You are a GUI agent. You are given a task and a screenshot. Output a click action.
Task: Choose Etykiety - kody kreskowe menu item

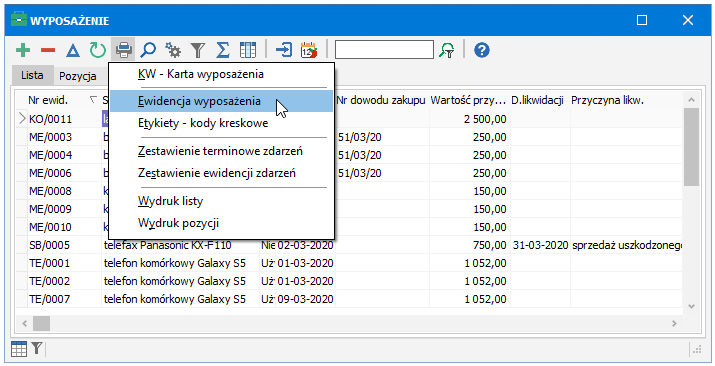[x=222, y=123]
